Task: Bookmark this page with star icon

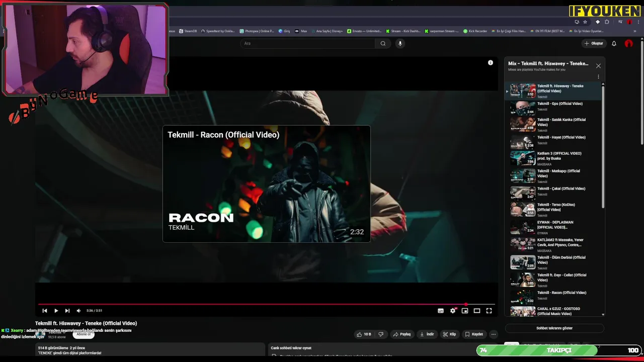Action: pyautogui.click(x=584, y=22)
